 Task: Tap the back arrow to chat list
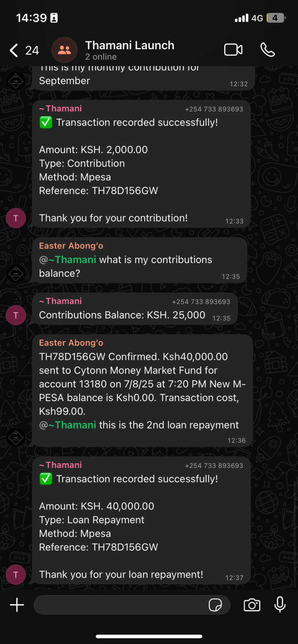pos(14,50)
